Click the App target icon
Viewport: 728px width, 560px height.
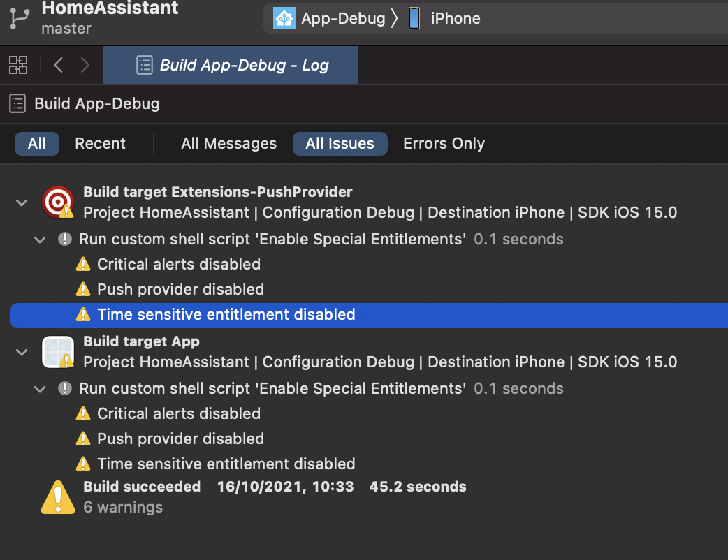point(58,351)
